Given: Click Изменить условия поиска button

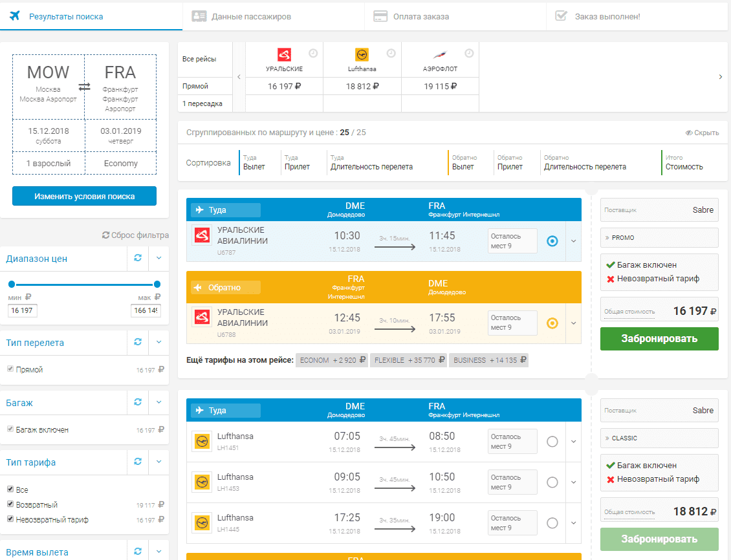Looking at the screenshot, I should [x=84, y=196].
